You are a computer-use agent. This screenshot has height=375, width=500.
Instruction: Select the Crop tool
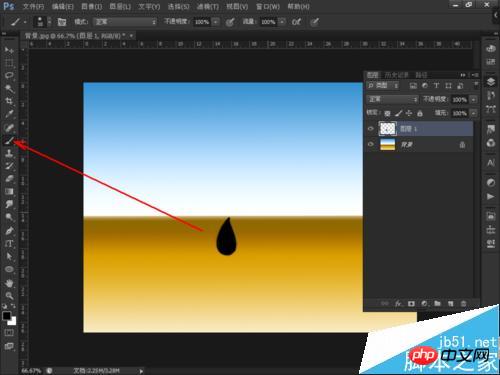[x=9, y=101]
